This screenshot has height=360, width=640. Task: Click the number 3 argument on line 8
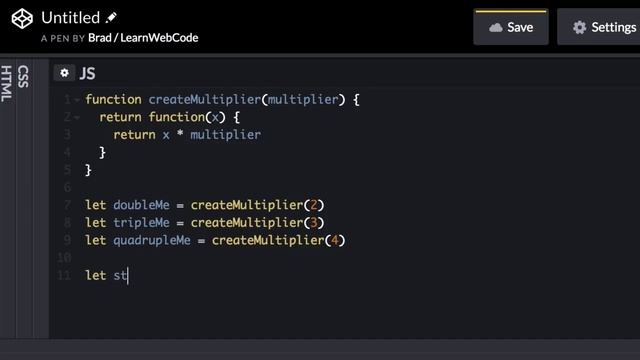point(314,223)
